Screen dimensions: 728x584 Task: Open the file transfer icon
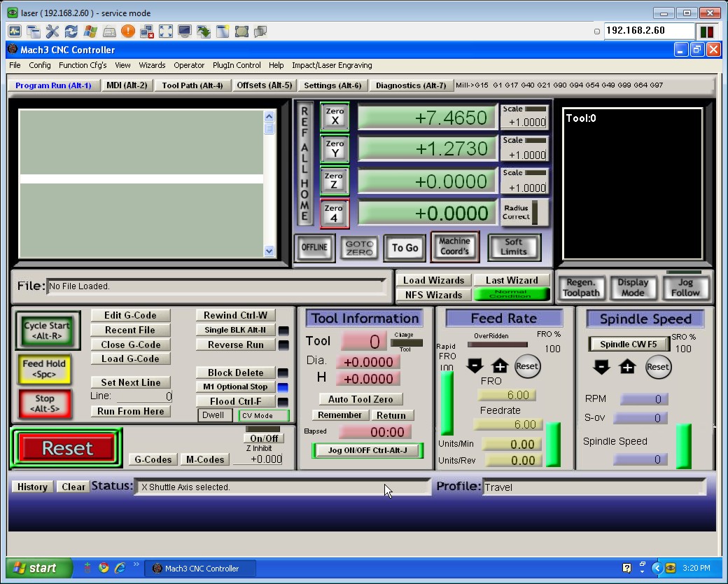[x=204, y=32]
